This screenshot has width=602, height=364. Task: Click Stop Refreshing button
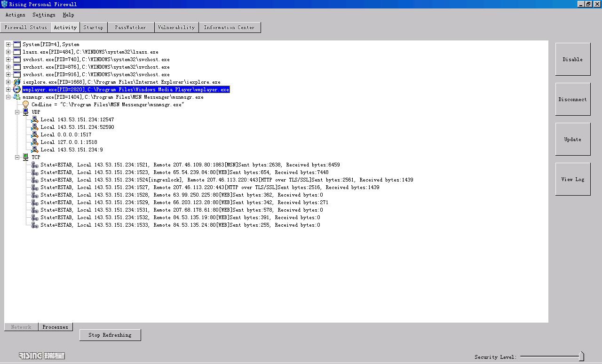click(x=110, y=335)
